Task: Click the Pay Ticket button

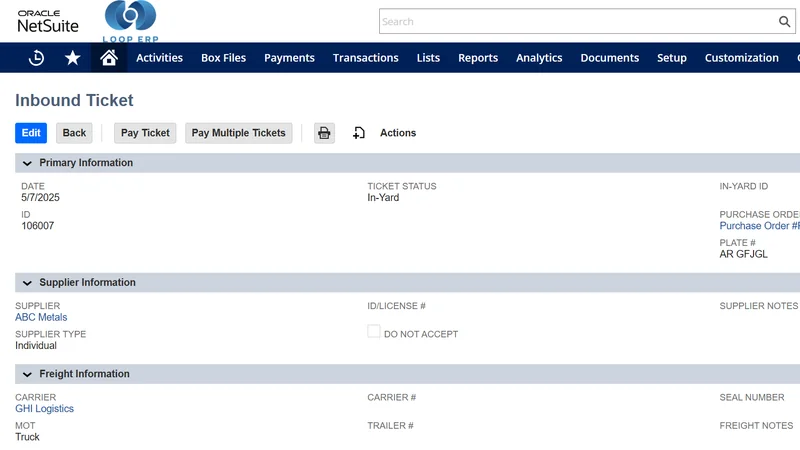Action: (x=145, y=133)
